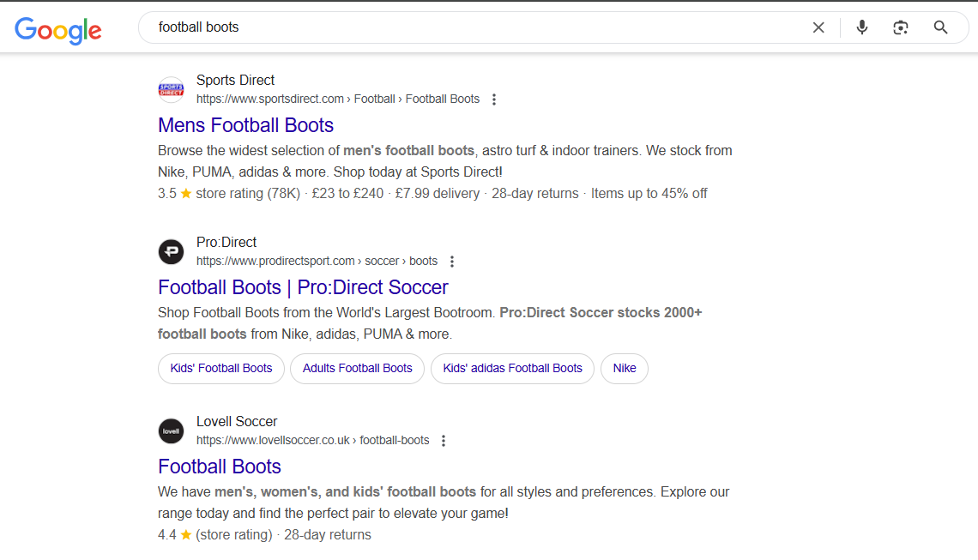Click 'Items up to 45% off' text

[649, 194]
